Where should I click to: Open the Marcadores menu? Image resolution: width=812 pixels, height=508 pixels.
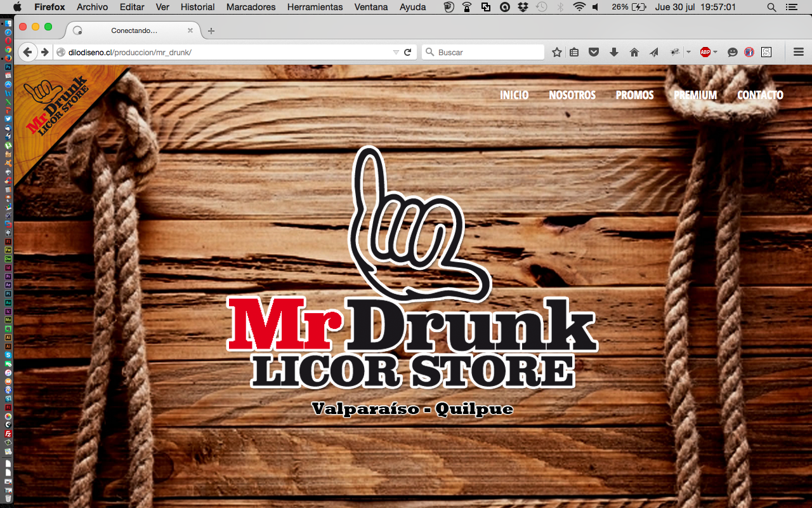pos(251,7)
